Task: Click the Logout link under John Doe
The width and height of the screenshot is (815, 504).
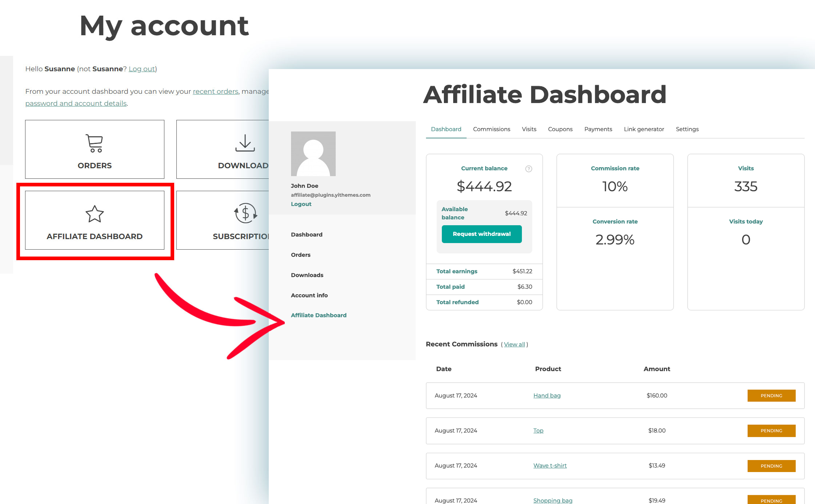Action: 301,204
